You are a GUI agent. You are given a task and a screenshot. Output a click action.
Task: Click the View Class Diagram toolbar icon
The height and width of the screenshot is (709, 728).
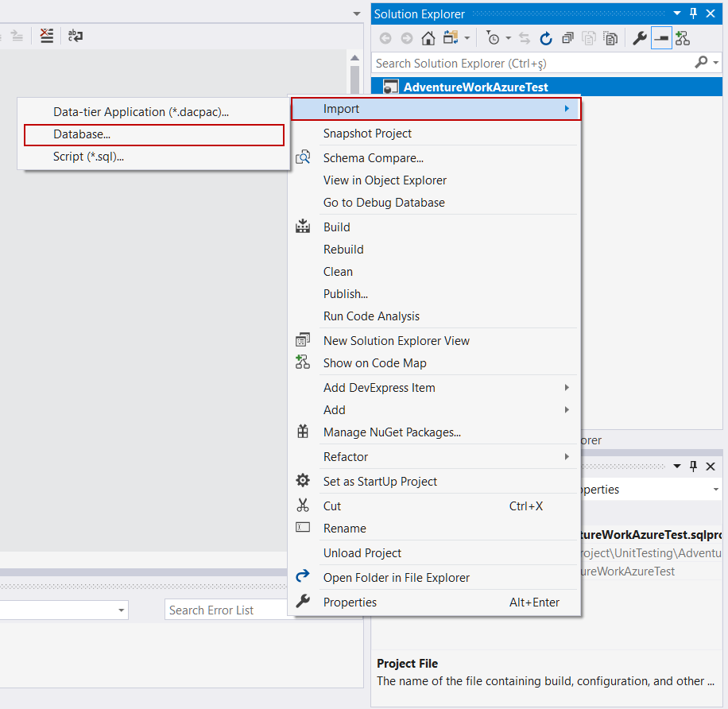683,38
